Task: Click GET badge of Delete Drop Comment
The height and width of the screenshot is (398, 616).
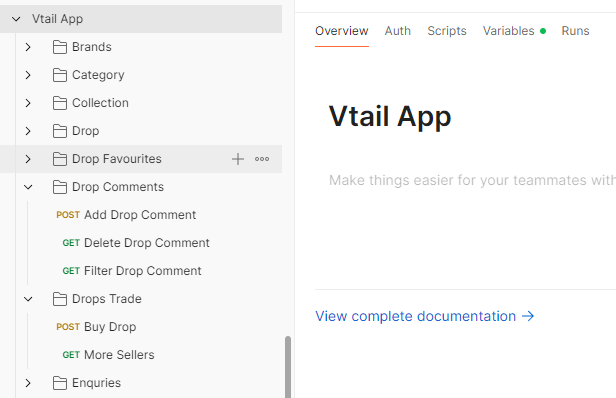Action: point(71,243)
